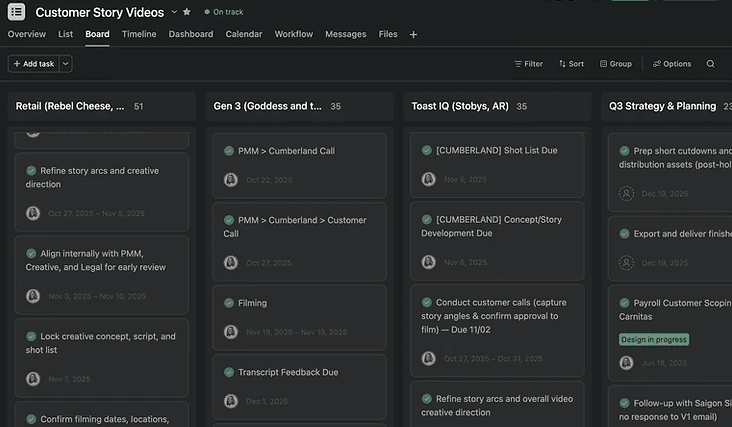Image resolution: width=732 pixels, height=427 pixels.
Task: Open the Workflow tab
Action: (x=294, y=34)
